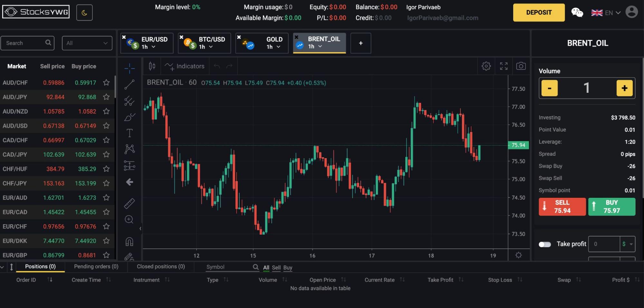This screenshot has height=308, width=644.
Task: Open EUR/USD 1h timeframe dropdown
Action: click(x=149, y=47)
